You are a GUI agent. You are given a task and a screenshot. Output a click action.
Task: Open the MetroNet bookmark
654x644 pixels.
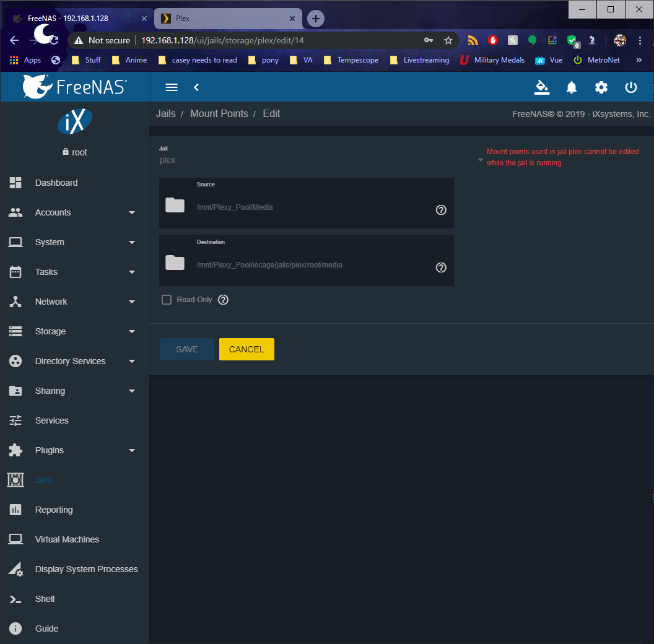(596, 60)
